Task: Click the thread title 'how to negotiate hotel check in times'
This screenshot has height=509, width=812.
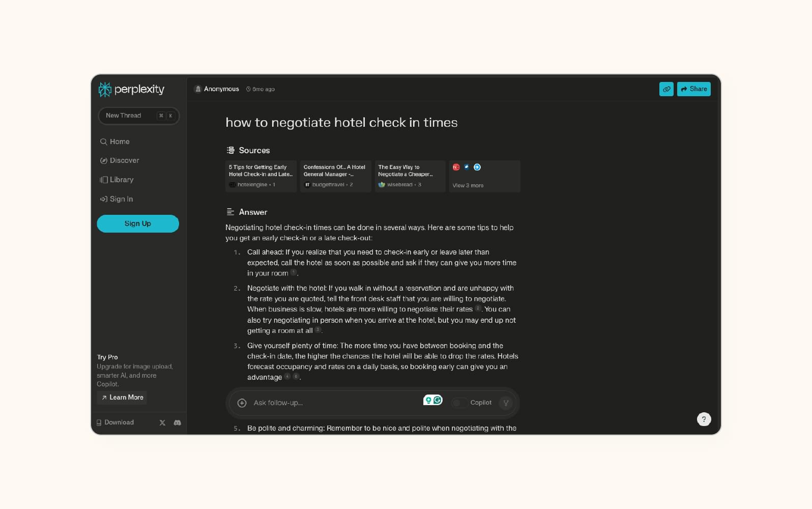Action: pyautogui.click(x=341, y=123)
